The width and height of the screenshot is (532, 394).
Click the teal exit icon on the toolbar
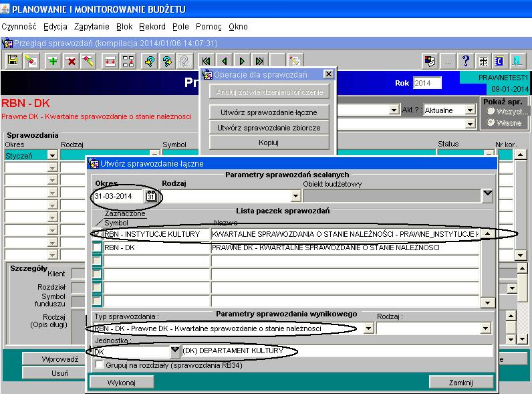[517, 61]
